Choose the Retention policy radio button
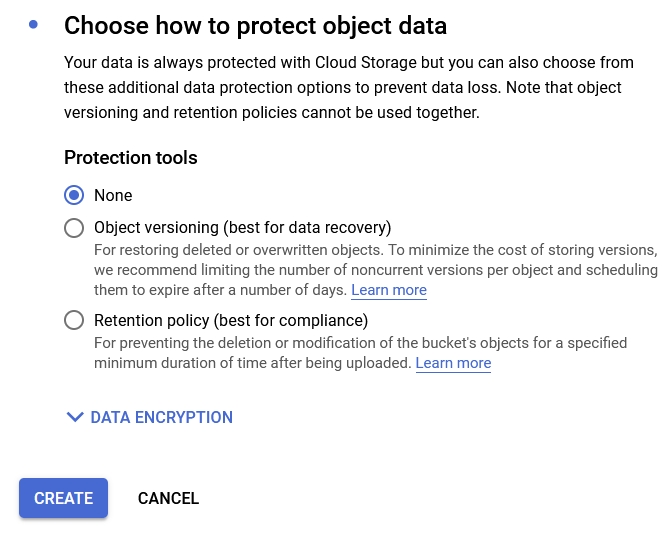 74,320
